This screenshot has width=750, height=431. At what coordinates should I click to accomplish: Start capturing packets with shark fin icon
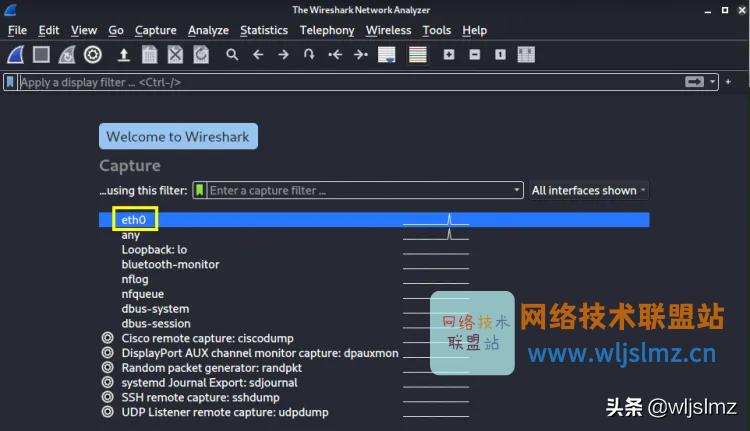(x=15, y=55)
